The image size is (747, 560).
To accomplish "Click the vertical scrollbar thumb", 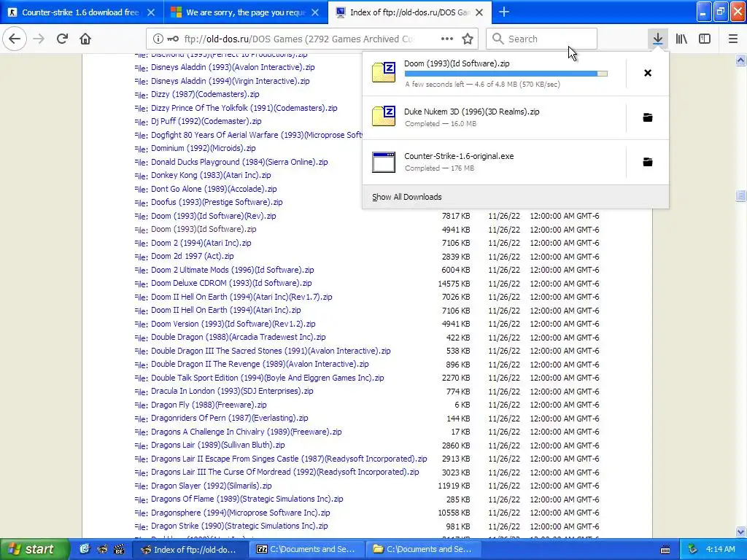I will [x=740, y=195].
